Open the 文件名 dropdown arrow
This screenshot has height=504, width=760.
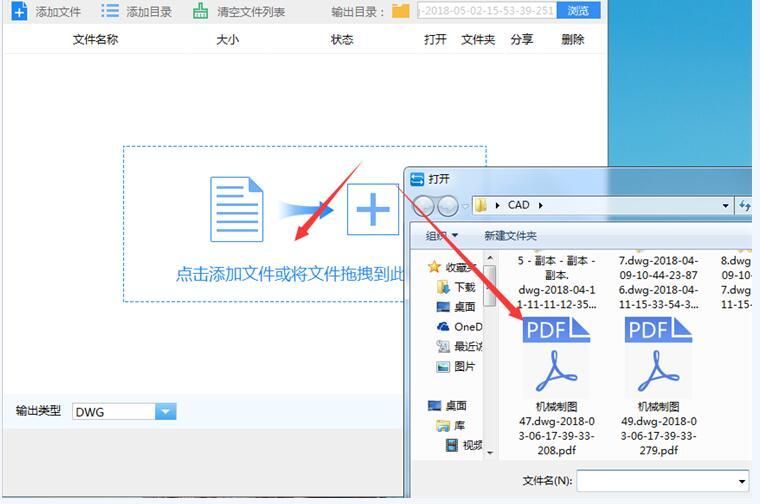pos(742,481)
